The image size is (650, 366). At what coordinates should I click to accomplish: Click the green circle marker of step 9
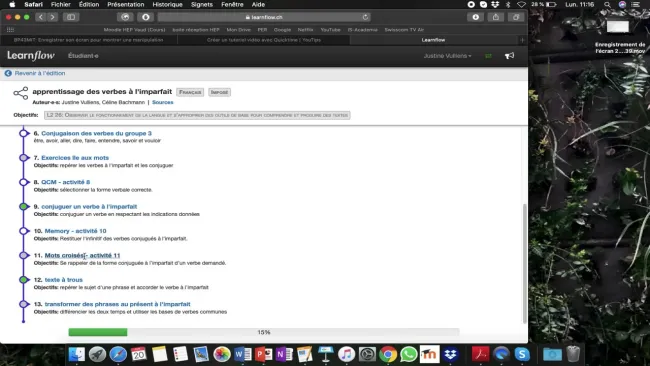(x=24, y=206)
